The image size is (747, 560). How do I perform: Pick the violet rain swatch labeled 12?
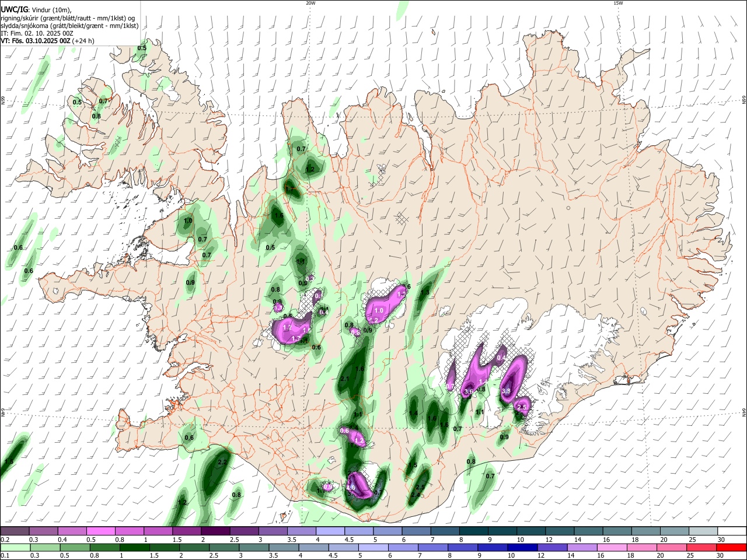[x=553, y=547]
